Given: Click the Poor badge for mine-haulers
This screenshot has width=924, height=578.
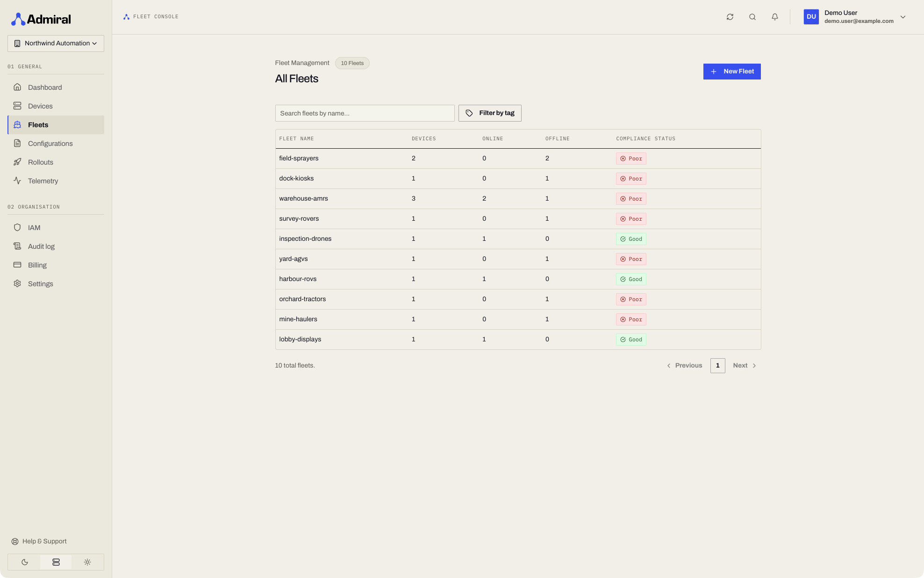Looking at the screenshot, I should (x=631, y=319).
